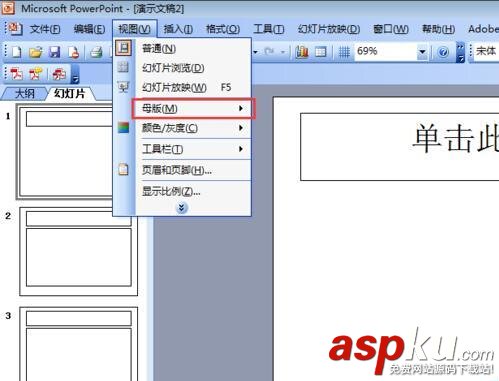Expand standard toolbar options chevron
This screenshot has width=499, height=381.
coord(460,52)
